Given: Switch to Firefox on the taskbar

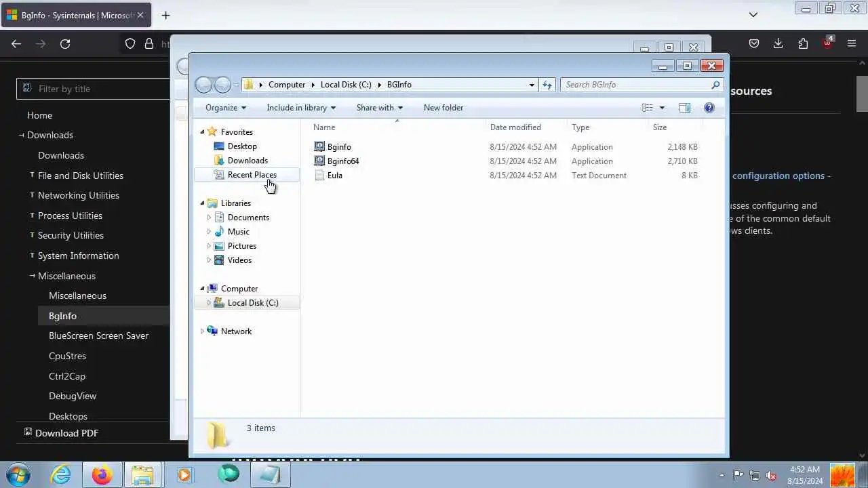Looking at the screenshot, I should 102,474.
